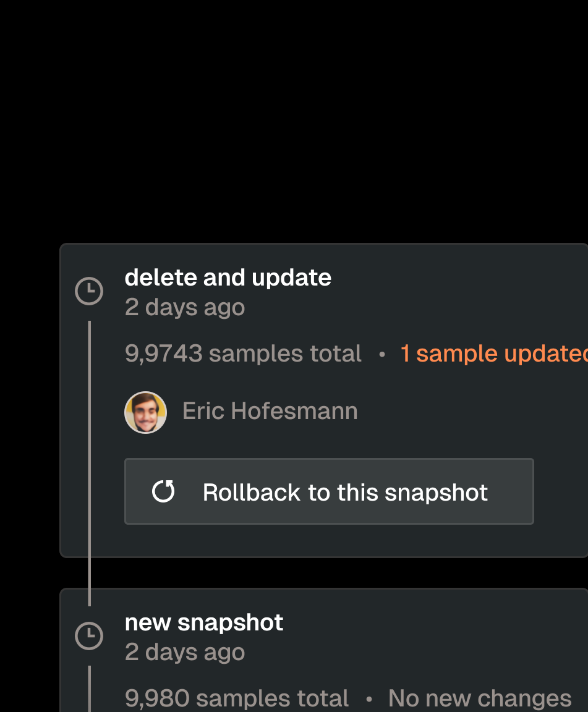Viewport: 588px width, 712px height.
Task: Click the clock icon beside delete and update
Action: (89, 290)
